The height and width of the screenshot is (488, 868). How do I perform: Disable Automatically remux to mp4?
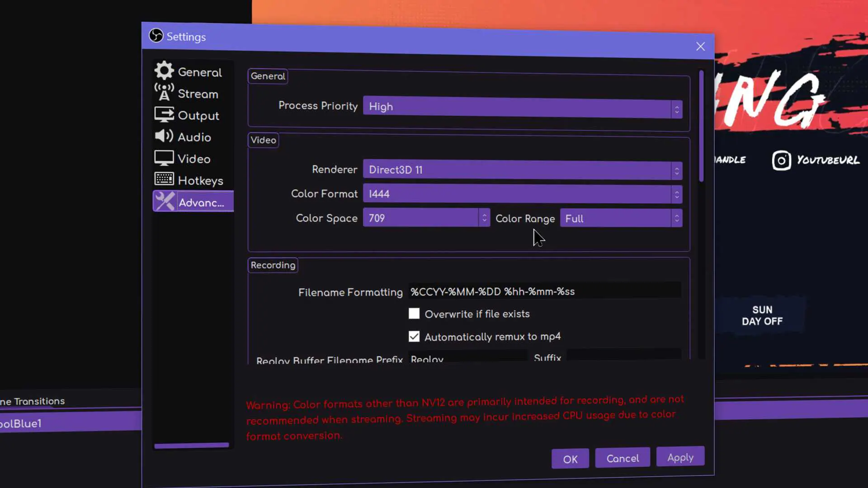pos(414,337)
